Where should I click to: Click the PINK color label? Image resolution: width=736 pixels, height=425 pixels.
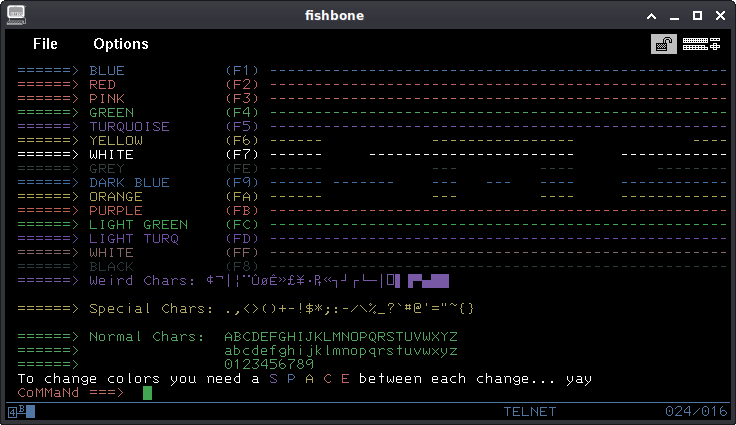[107, 99]
